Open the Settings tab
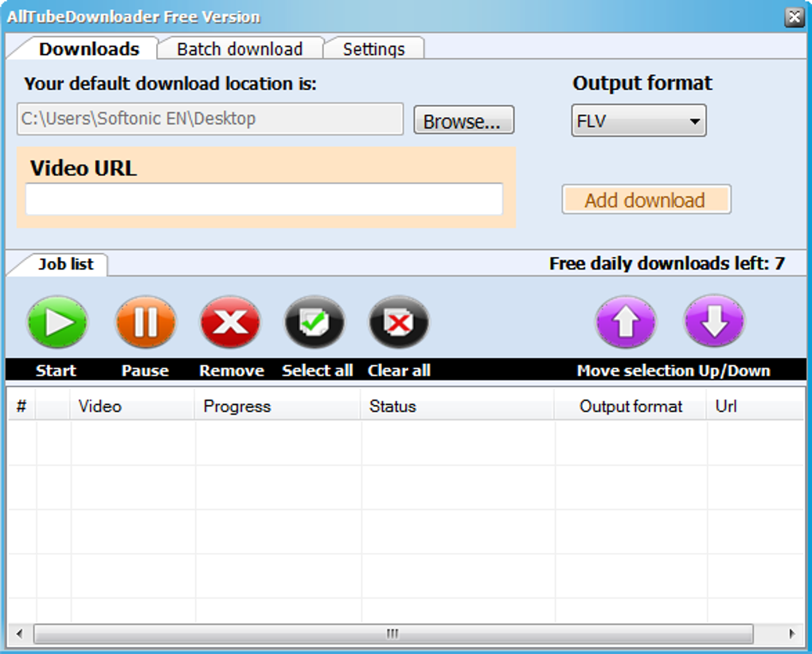 373,49
